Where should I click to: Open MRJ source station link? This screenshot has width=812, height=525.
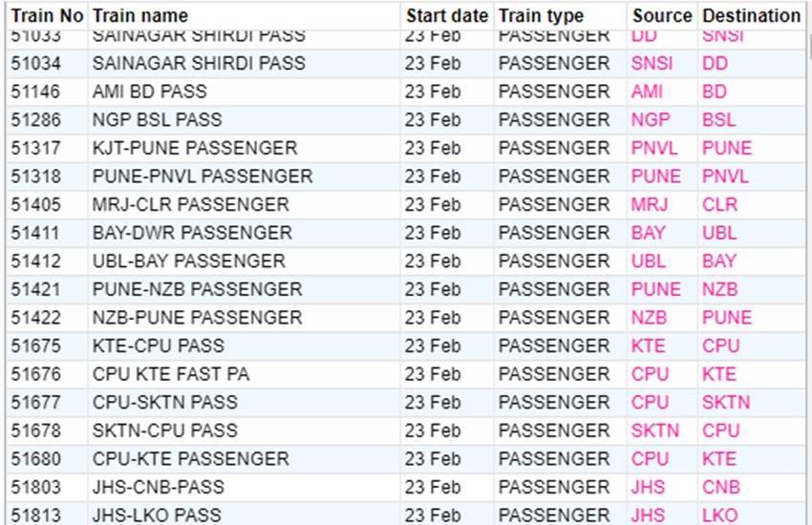tap(650, 204)
